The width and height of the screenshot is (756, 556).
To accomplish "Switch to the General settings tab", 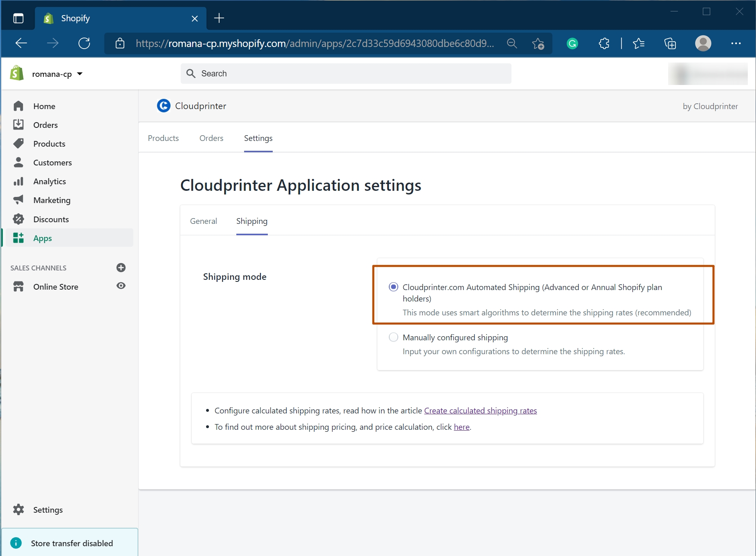I will point(204,221).
